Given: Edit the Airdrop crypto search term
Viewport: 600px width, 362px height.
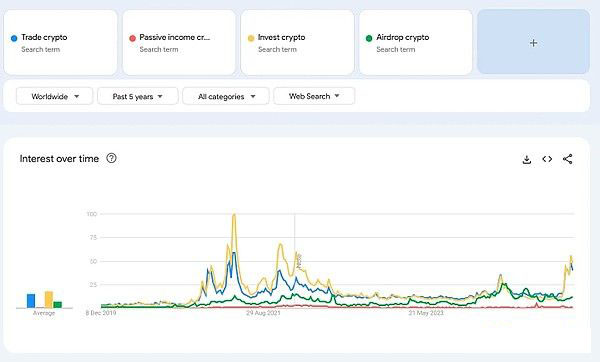Looking at the screenshot, I should (416, 42).
